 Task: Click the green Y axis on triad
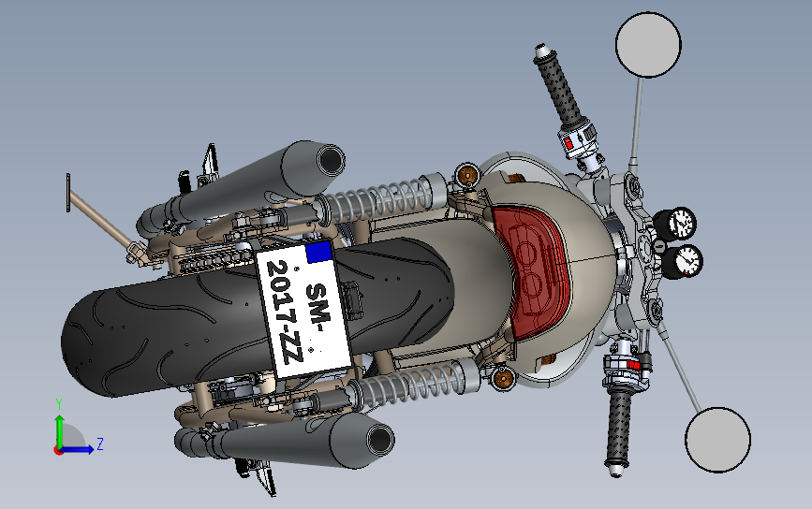(60, 429)
